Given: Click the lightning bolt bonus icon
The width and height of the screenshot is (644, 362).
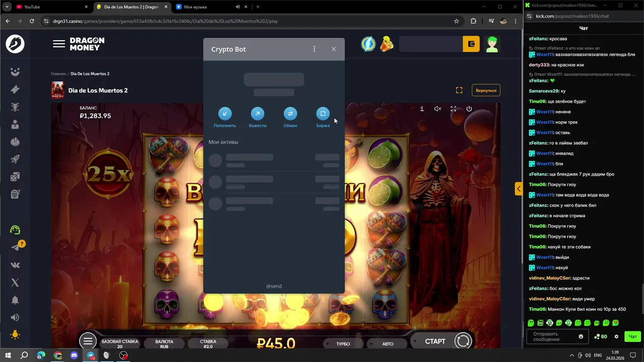Looking at the screenshot, I should (x=368, y=44).
